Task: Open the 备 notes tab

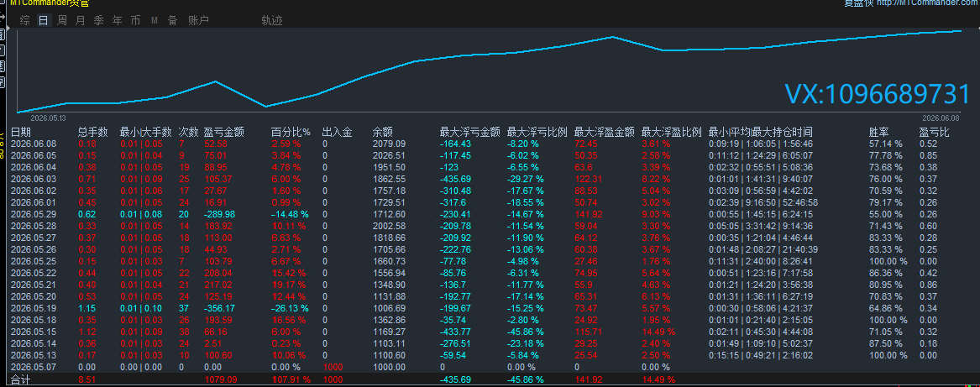Action: [x=172, y=21]
